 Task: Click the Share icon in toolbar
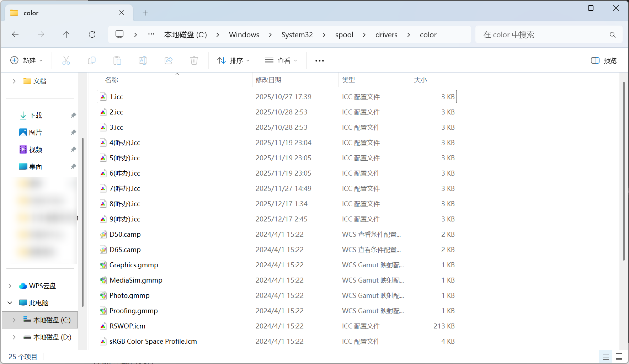coord(169,60)
